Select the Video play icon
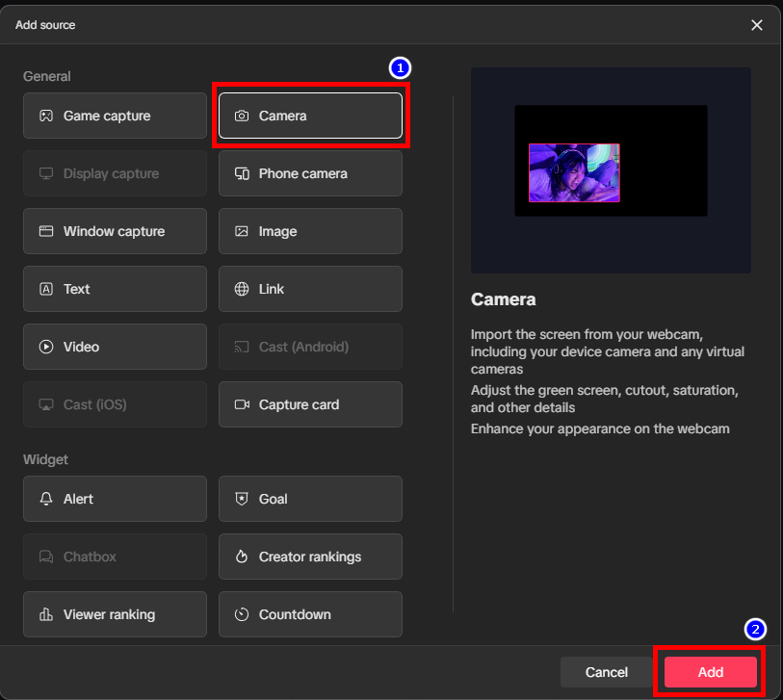Viewport: 783px width, 700px height. (46, 348)
